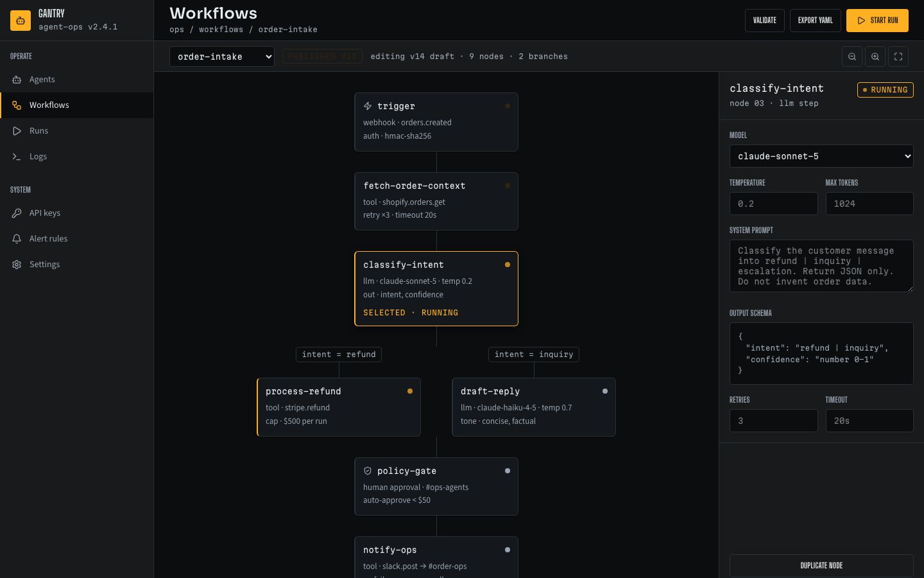Image resolution: width=924 pixels, height=578 pixels.
Task: Click the 'intent = refund' branch label
Action: [x=339, y=355]
